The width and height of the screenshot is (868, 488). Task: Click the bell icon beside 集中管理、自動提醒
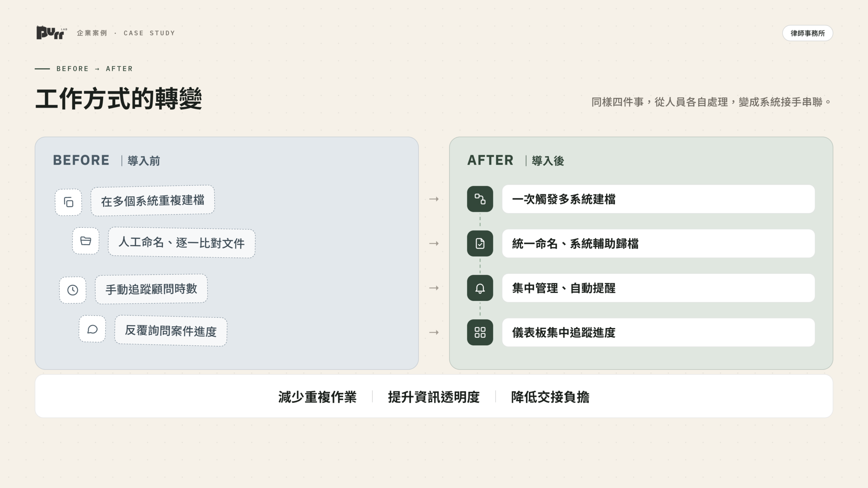480,288
